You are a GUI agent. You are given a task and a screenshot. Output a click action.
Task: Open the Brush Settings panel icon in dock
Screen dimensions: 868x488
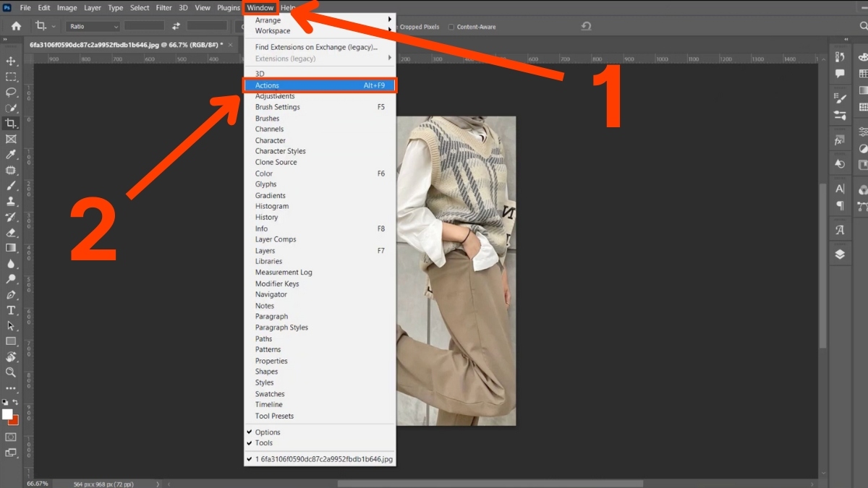click(840, 98)
